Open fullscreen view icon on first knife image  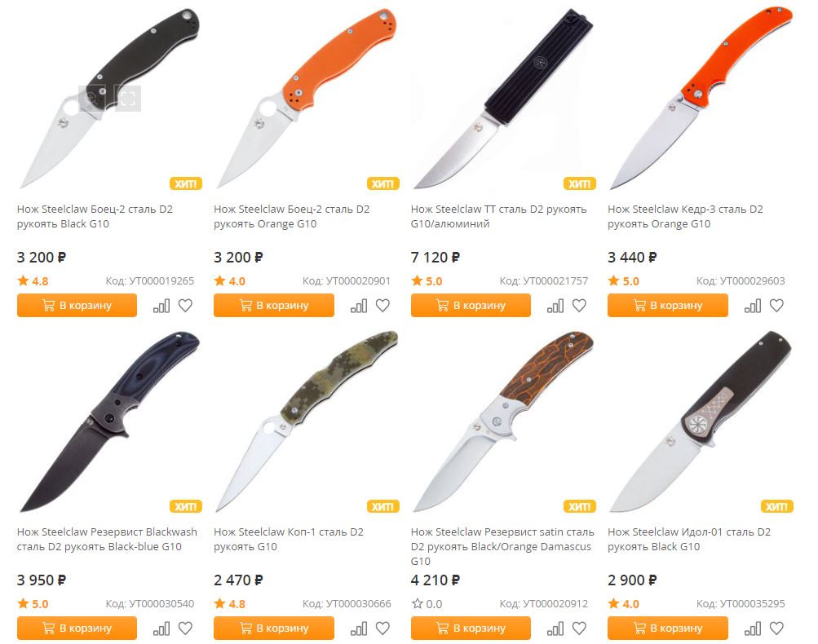(x=128, y=98)
